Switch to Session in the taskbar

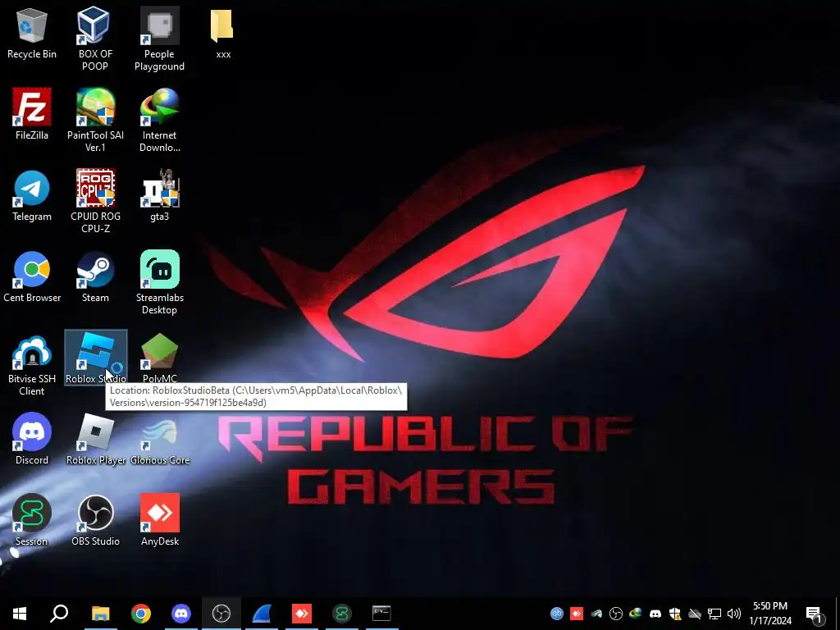tap(342, 614)
